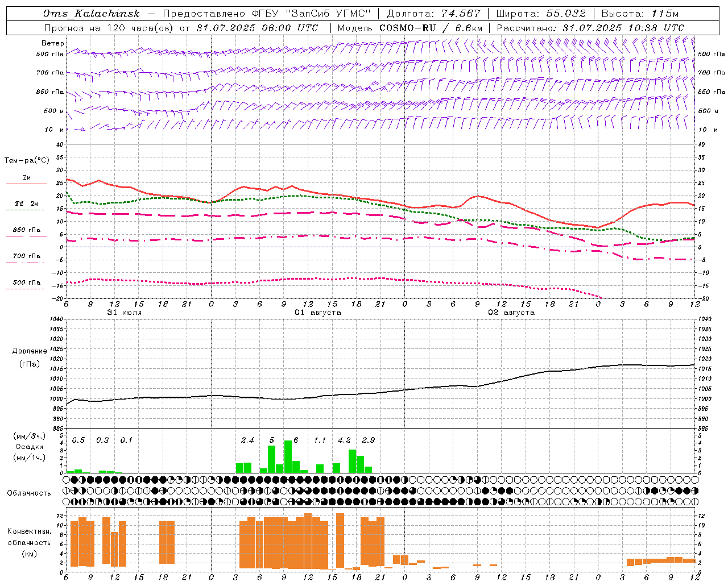Select the 'Тем-ра(°C)' temperature panel label
This screenshot has width=728, height=582.
point(27,161)
